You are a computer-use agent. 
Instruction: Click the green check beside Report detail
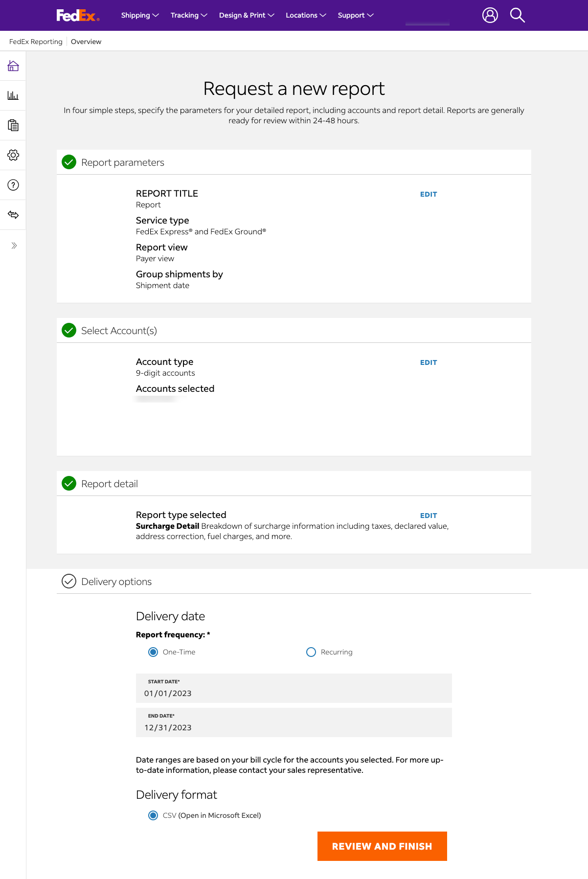pyautogui.click(x=69, y=483)
